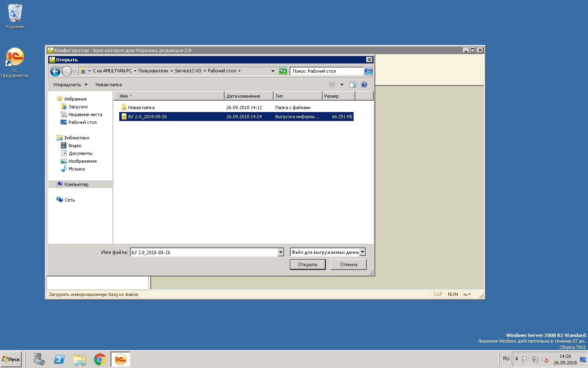Open 'Библиотеки' in the navigation pane

pos(76,138)
